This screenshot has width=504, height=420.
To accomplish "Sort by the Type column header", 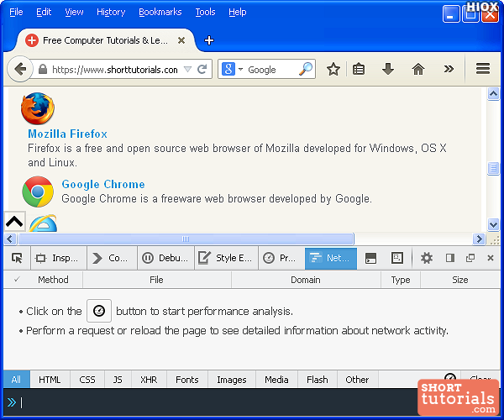I will pos(401,280).
